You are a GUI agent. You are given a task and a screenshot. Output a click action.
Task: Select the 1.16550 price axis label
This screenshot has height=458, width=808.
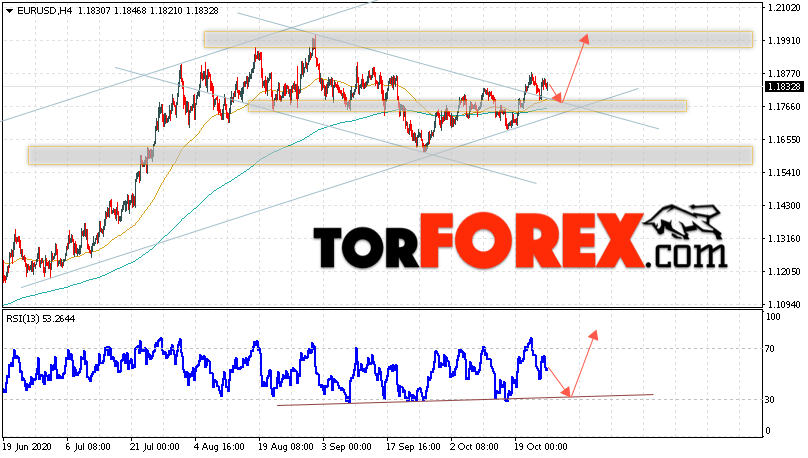point(784,140)
